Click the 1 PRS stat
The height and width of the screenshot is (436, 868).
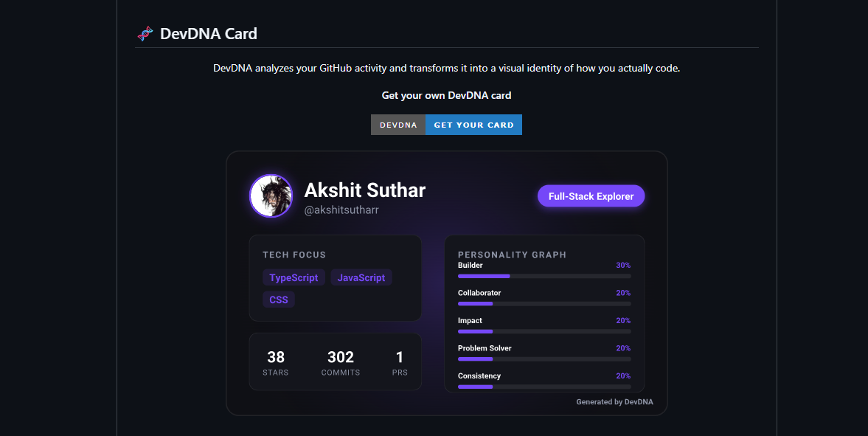click(x=400, y=362)
